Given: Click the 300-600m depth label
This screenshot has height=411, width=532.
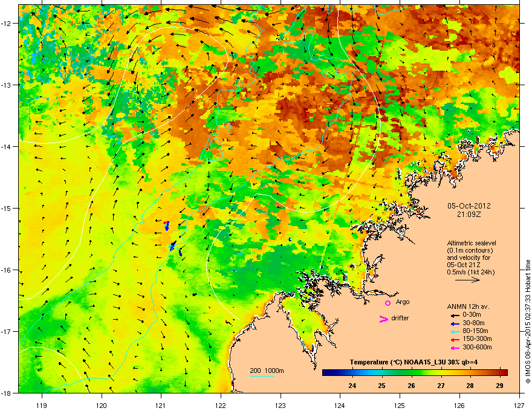Looking at the screenshot, I should [x=477, y=348].
